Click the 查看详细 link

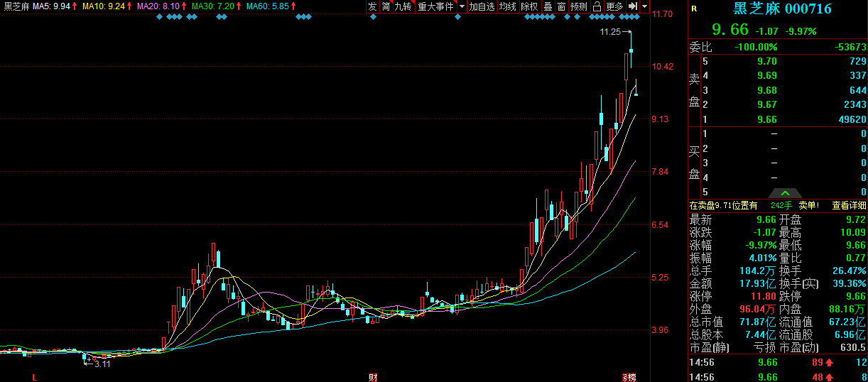pos(849,205)
